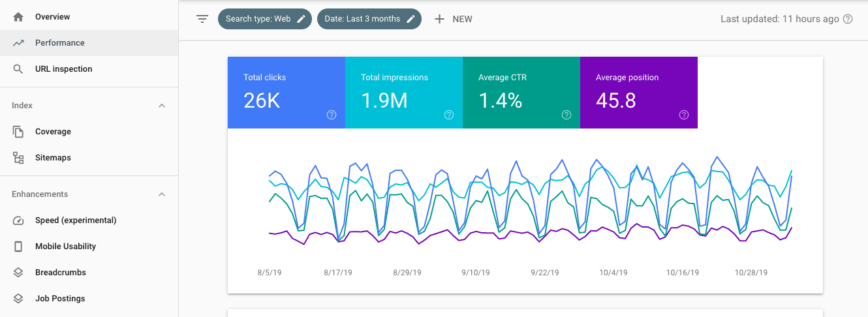Open the Overview page

point(52,16)
